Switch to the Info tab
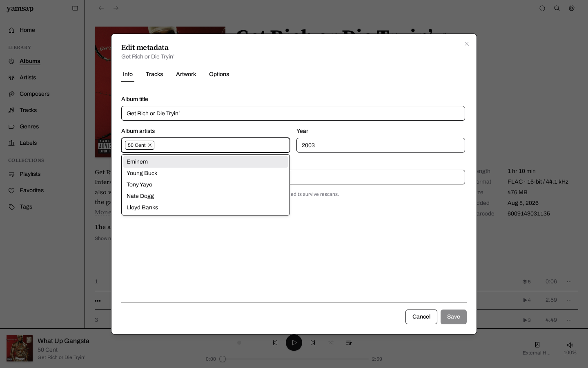Viewport: 588px width, 368px height. point(128,74)
